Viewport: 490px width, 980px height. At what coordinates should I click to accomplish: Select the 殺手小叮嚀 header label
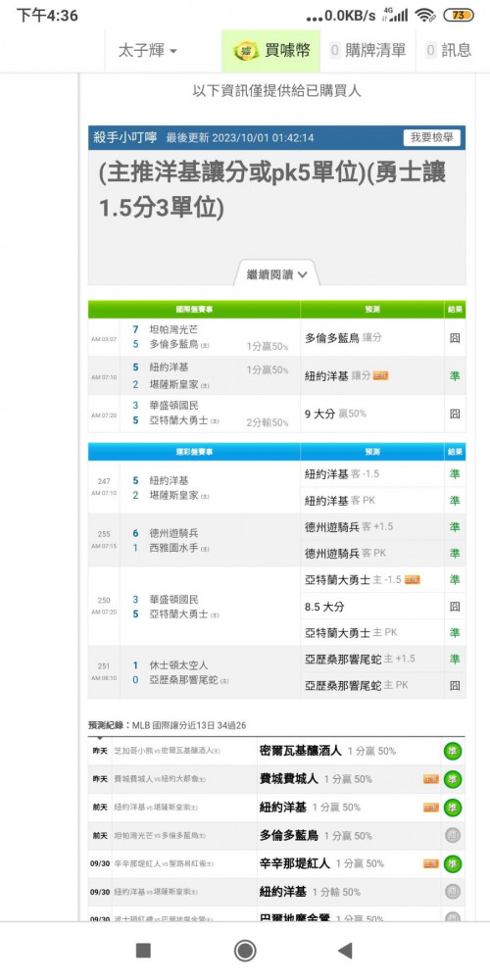click(x=125, y=137)
